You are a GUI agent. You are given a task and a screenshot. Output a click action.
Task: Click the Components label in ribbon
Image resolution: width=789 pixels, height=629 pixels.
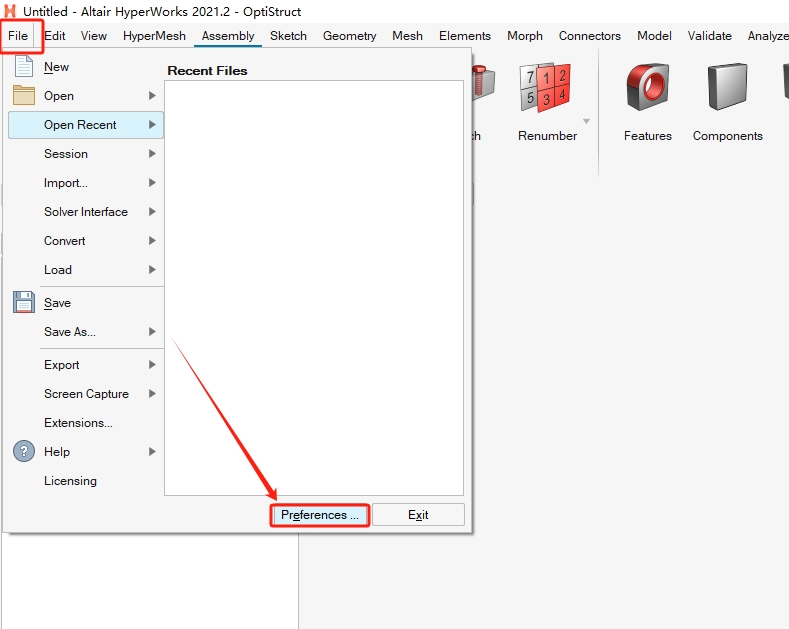728,136
